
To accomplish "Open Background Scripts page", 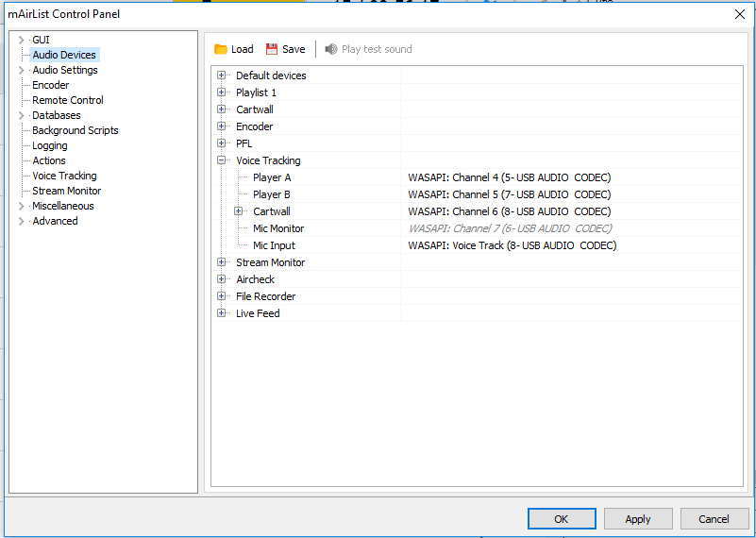I will click(x=76, y=130).
